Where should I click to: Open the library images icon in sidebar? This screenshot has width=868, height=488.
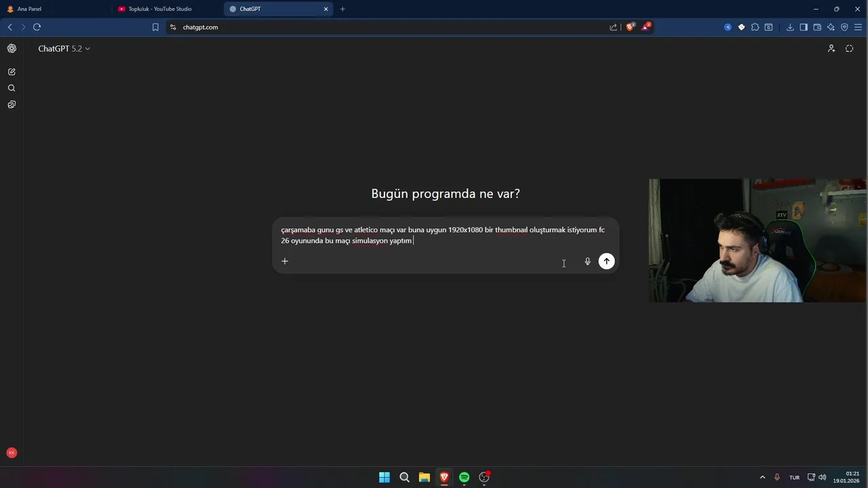pos(12,104)
